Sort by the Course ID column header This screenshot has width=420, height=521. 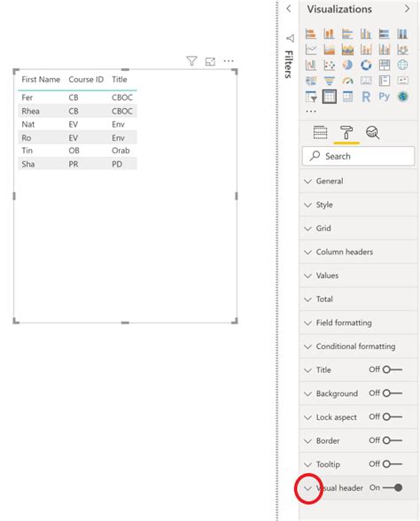coord(86,80)
